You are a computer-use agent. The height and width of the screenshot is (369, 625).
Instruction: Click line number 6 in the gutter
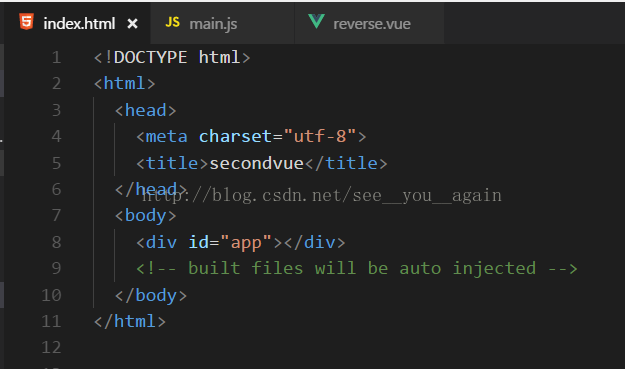[x=56, y=189]
